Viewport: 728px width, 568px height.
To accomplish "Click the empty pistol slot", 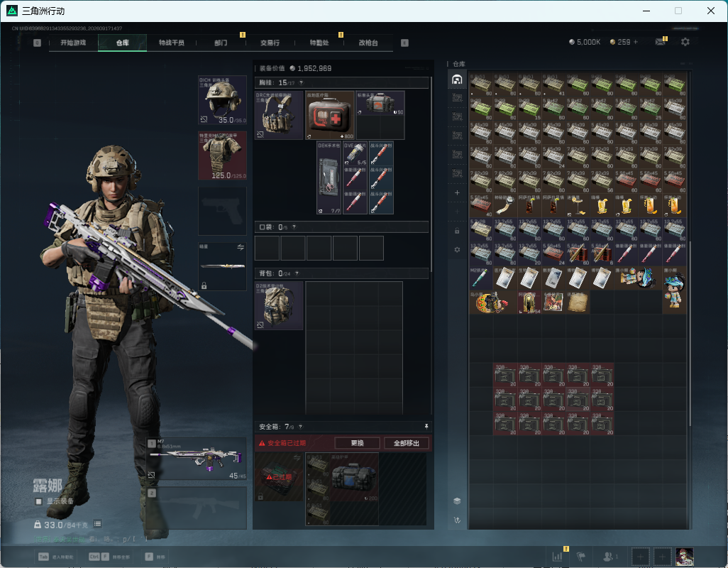I will 222,211.
